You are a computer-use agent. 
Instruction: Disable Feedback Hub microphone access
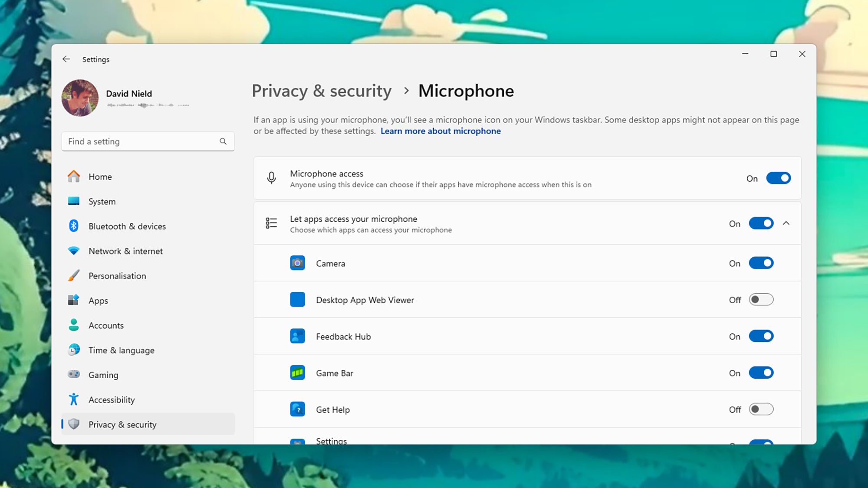point(761,336)
